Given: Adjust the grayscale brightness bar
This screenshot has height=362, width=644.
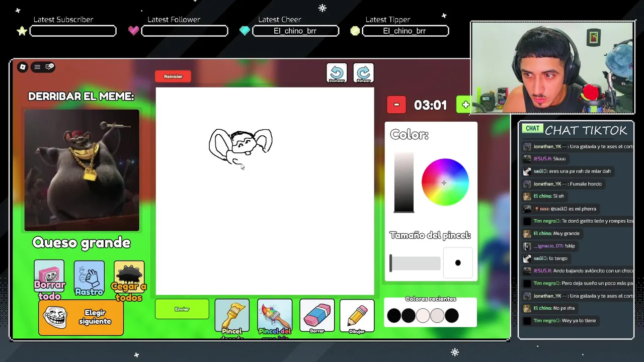Looking at the screenshot, I should tap(404, 183).
